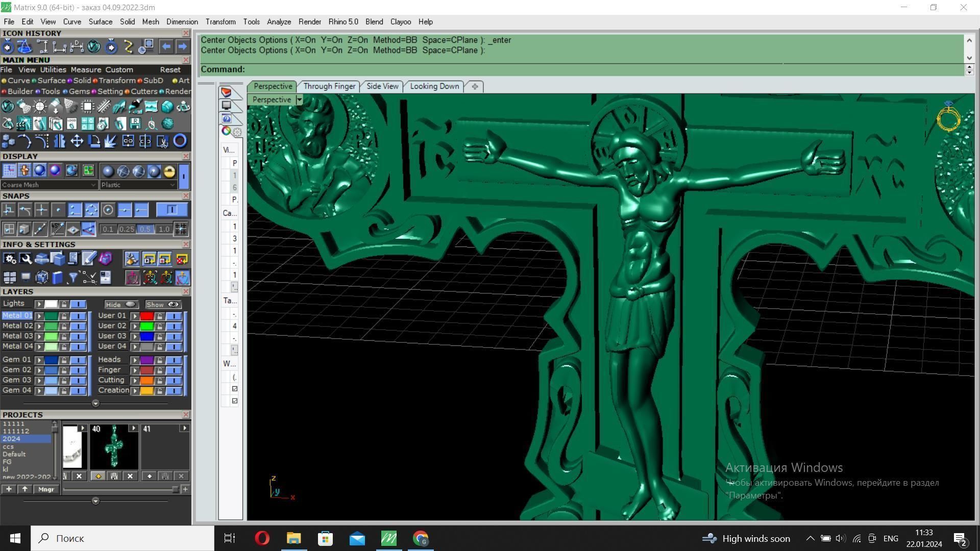The width and height of the screenshot is (980, 551).
Task: Toggle lock on Metal 02 layer
Action: [64, 326]
